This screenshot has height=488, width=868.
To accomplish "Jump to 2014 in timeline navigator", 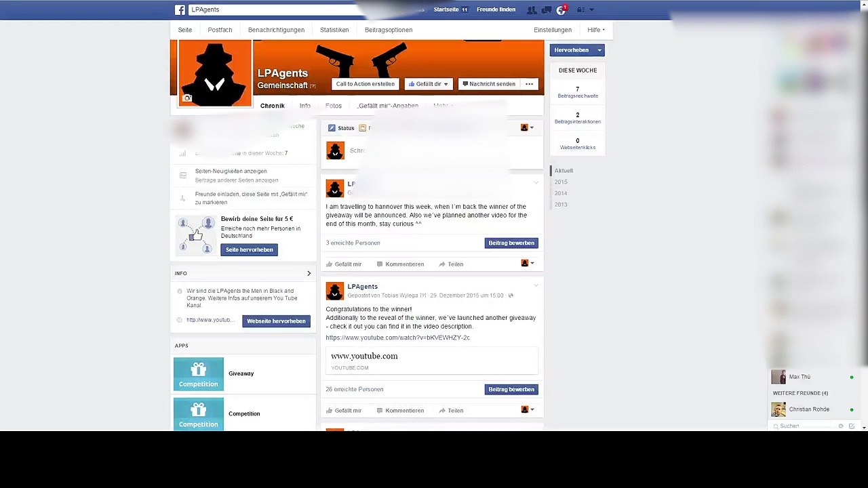I will pyautogui.click(x=561, y=193).
